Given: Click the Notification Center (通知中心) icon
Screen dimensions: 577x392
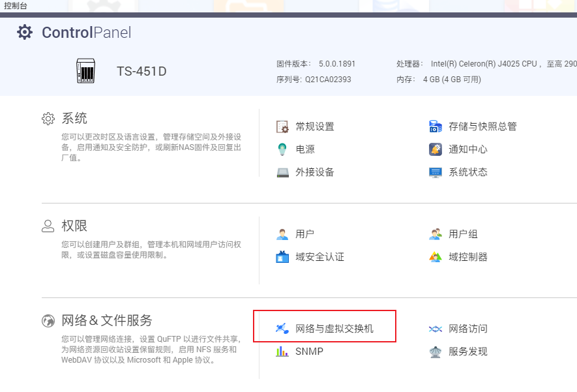Looking at the screenshot, I should (436, 149).
